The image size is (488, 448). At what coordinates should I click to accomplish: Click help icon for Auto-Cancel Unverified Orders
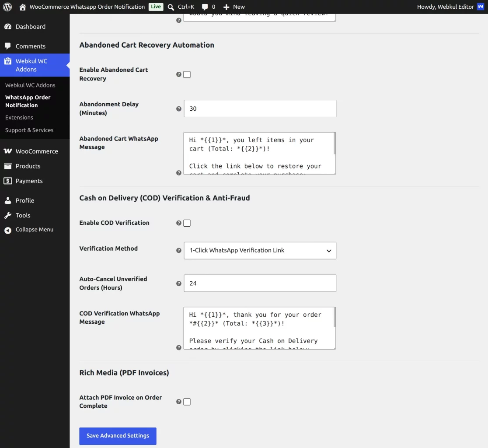pyautogui.click(x=179, y=283)
